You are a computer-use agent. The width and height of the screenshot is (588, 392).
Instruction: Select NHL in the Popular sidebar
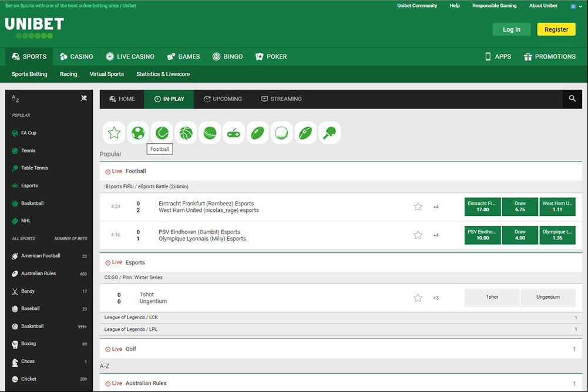pyautogui.click(x=21, y=221)
